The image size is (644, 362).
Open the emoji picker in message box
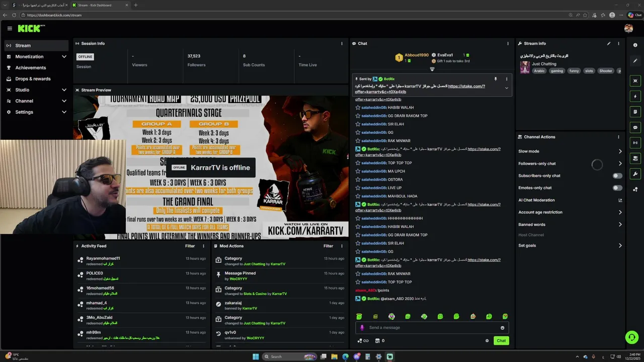(502, 328)
